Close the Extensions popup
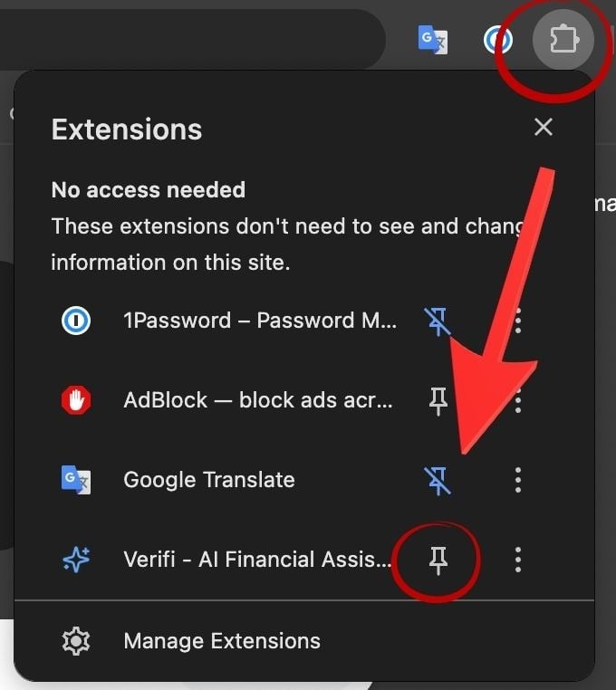Viewport: 616px width, 690px height. point(544,127)
